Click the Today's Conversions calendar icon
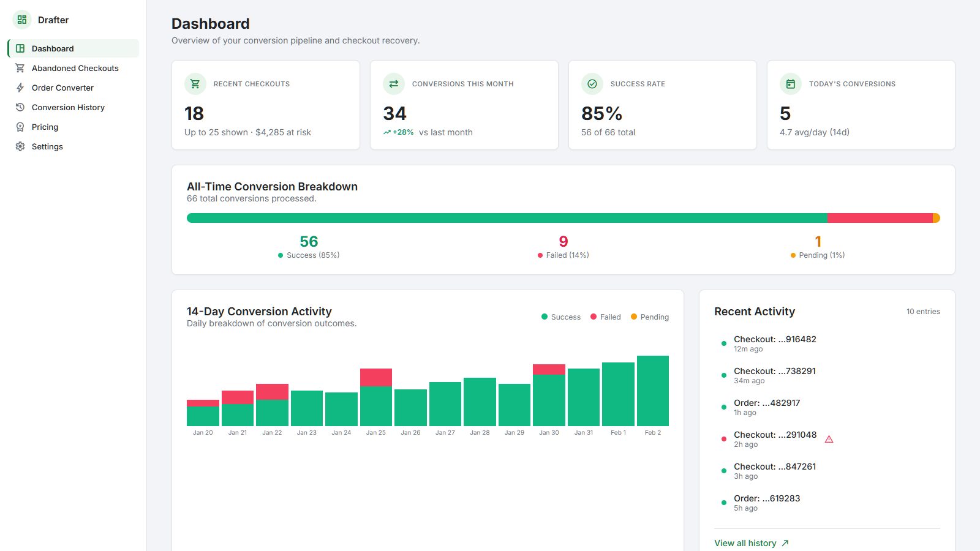Viewport: 980px width, 551px height. pyautogui.click(x=791, y=84)
